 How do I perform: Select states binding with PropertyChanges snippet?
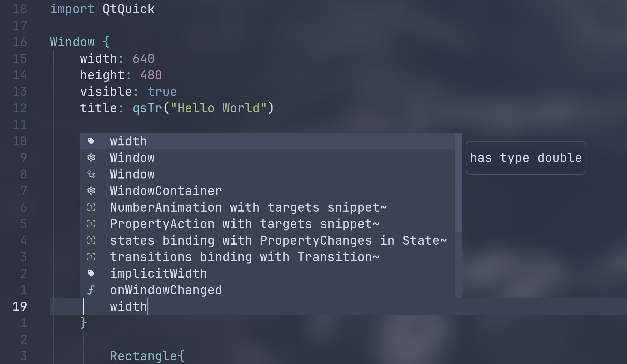point(267,240)
